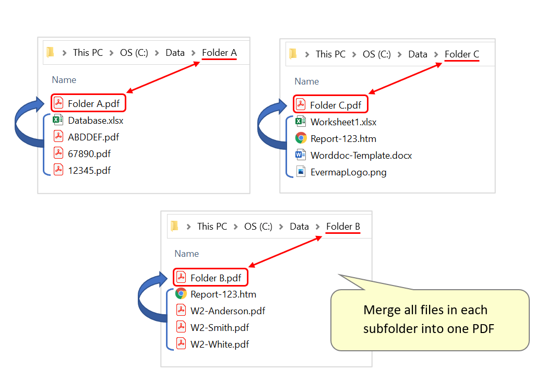Go to Data in the Folder C breadcrumb path
547x392 pixels.
pos(418,54)
